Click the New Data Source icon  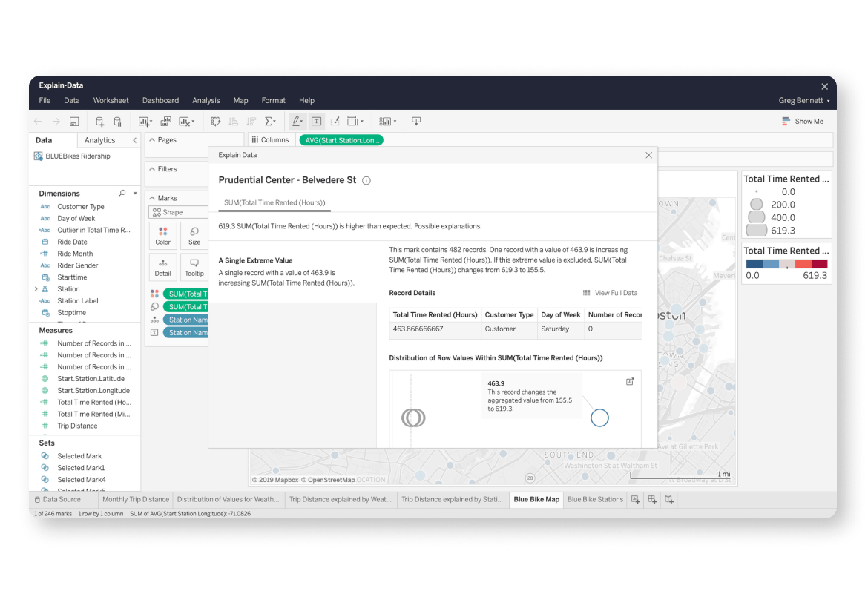[99, 121]
